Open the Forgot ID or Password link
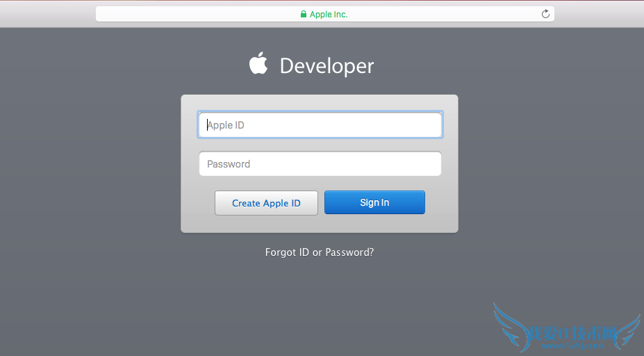644x356 pixels. point(320,252)
